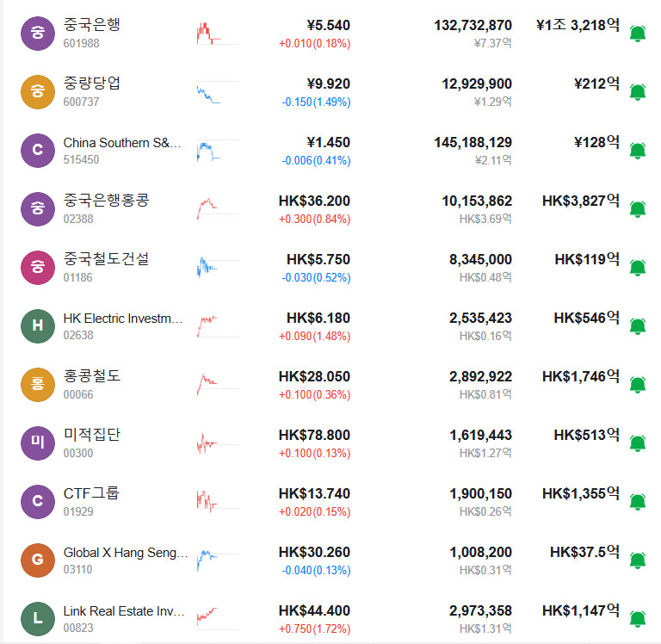Click the purple avatar icon for 중국은행
The image size is (661, 644).
point(37,33)
